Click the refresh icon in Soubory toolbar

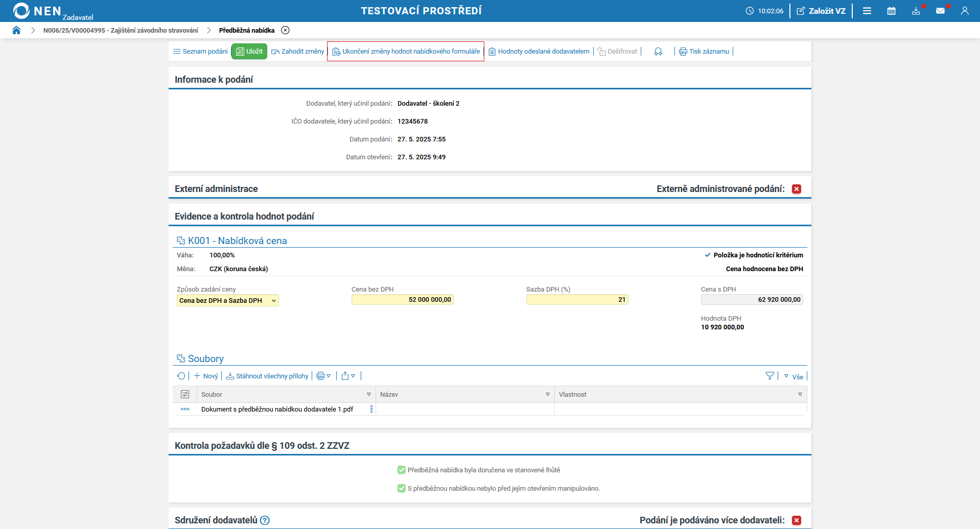click(x=181, y=376)
